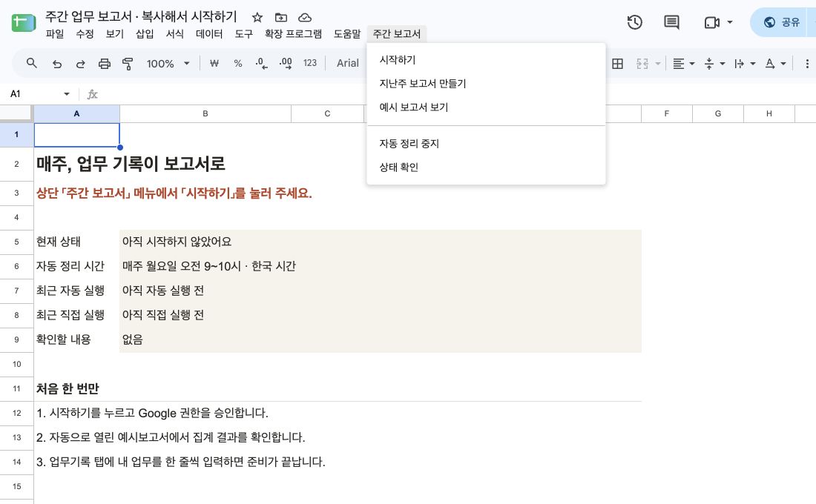Open horizontal align options
816x504 pixels.
coord(683,64)
